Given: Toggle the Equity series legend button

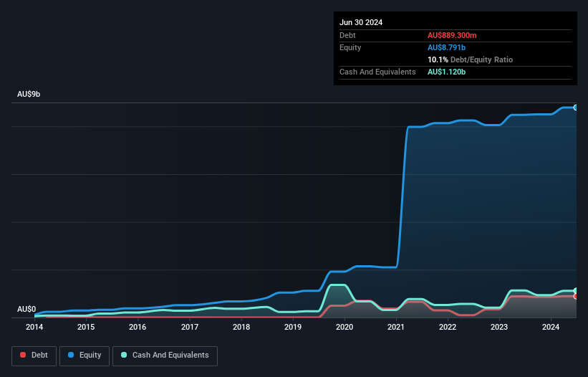Looking at the screenshot, I should [x=85, y=355].
